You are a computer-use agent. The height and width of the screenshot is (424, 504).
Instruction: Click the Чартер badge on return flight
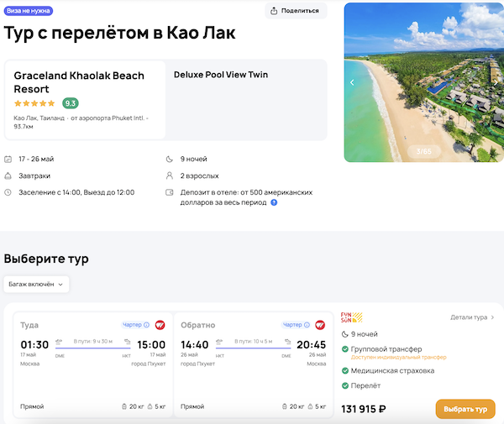297,325
